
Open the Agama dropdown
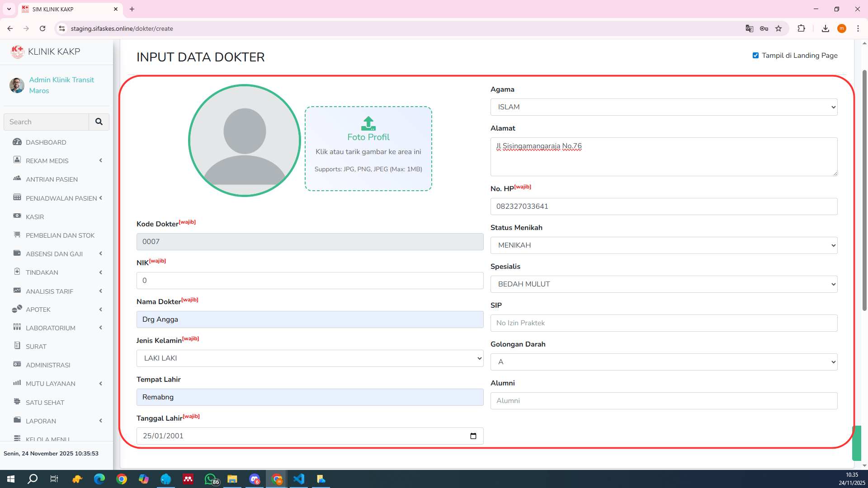pyautogui.click(x=664, y=107)
